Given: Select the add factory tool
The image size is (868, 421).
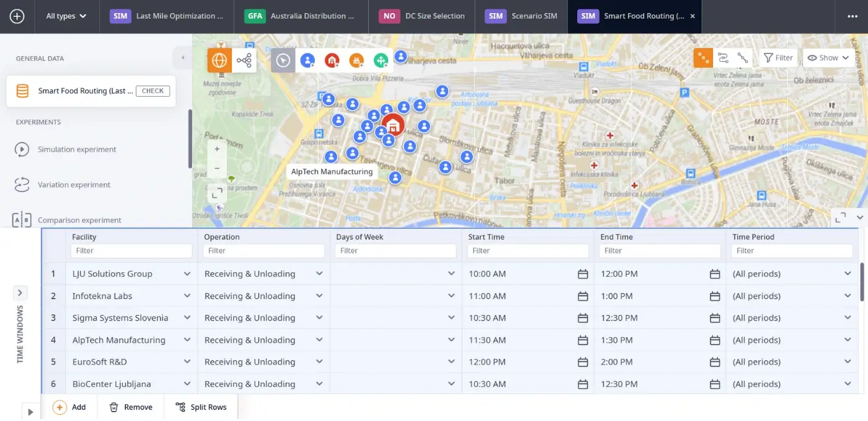Looking at the screenshot, I should point(356,60).
